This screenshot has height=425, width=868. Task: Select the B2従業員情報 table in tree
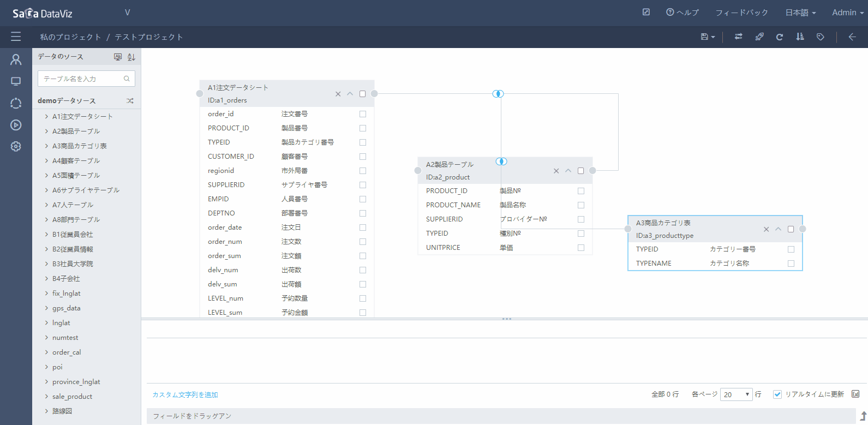pyautogui.click(x=73, y=249)
